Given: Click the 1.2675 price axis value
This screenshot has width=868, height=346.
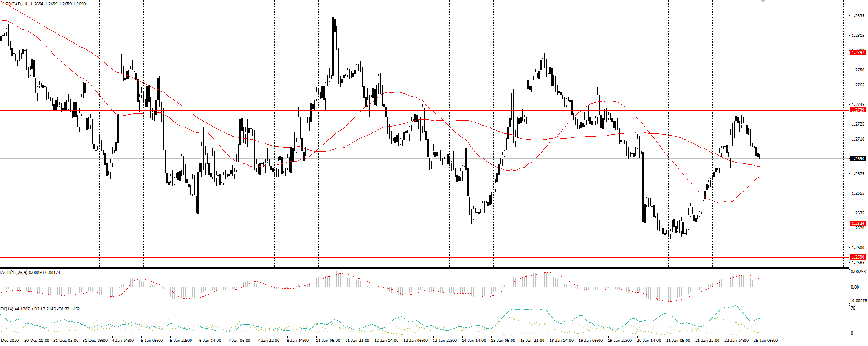Looking at the screenshot, I should click(858, 174).
